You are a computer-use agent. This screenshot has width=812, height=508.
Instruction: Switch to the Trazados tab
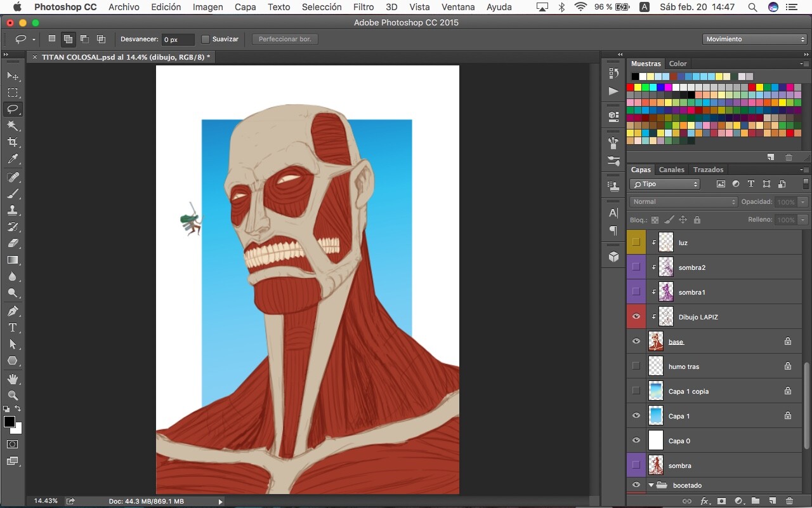click(x=708, y=170)
